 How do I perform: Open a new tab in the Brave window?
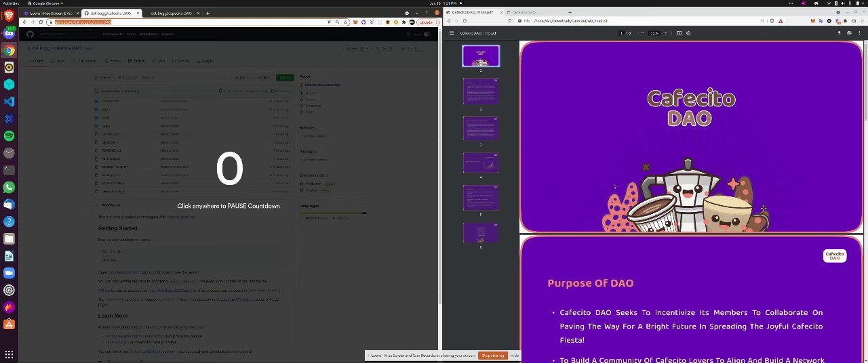pos(570,12)
